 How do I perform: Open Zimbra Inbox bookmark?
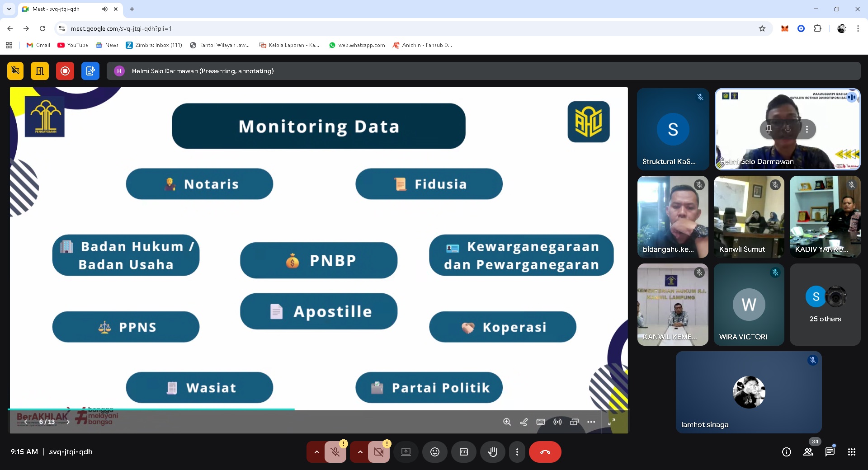[154, 45]
